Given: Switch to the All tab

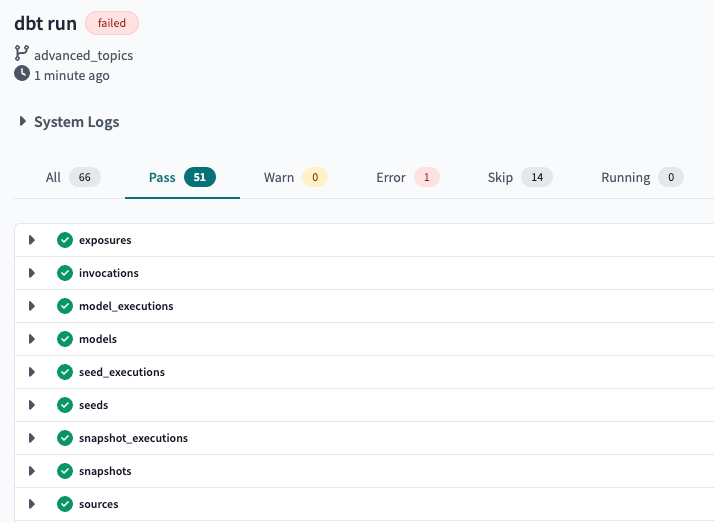Looking at the screenshot, I should click(x=73, y=178).
